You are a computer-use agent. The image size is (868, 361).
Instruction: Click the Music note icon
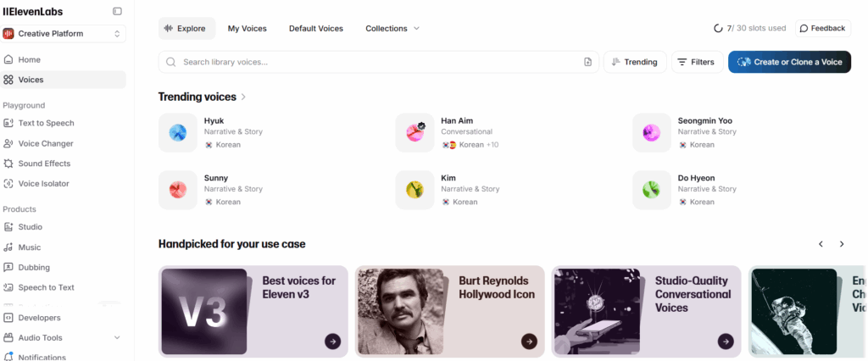click(x=8, y=247)
